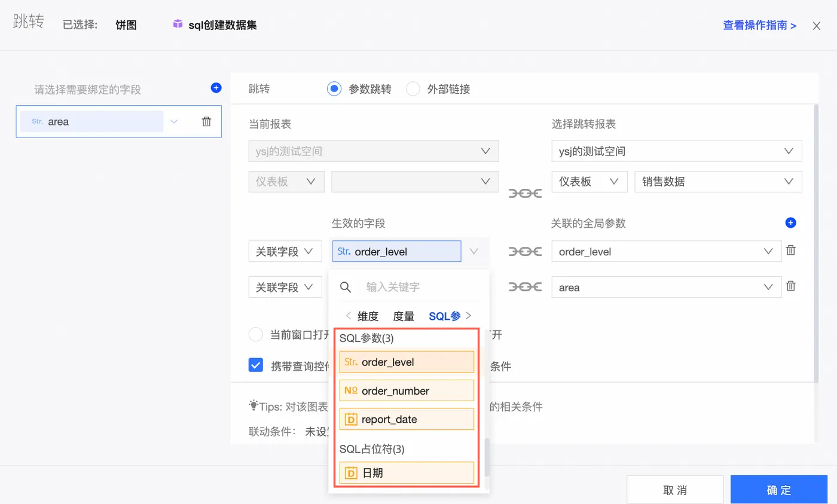This screenshot has height=504, width=837.
Task: Open 查看操作指南 link
Action: click(759, 25)
